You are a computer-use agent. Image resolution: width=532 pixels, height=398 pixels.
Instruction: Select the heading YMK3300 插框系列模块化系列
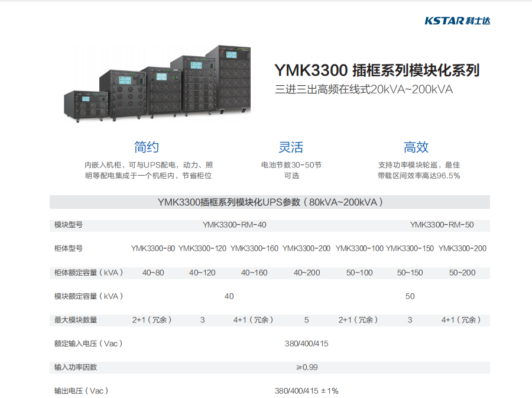click(x=377, y=70)
